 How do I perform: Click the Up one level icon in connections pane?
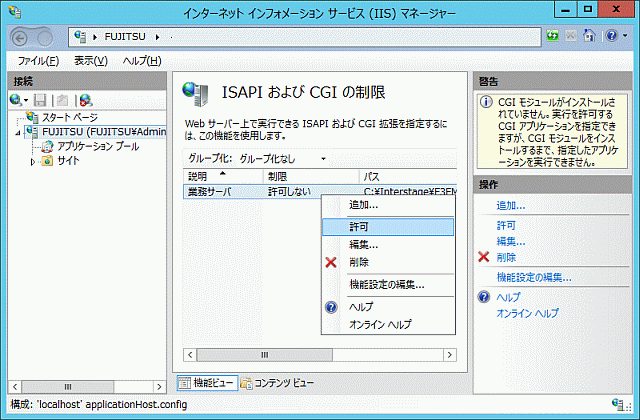click(x=62, y=100)
